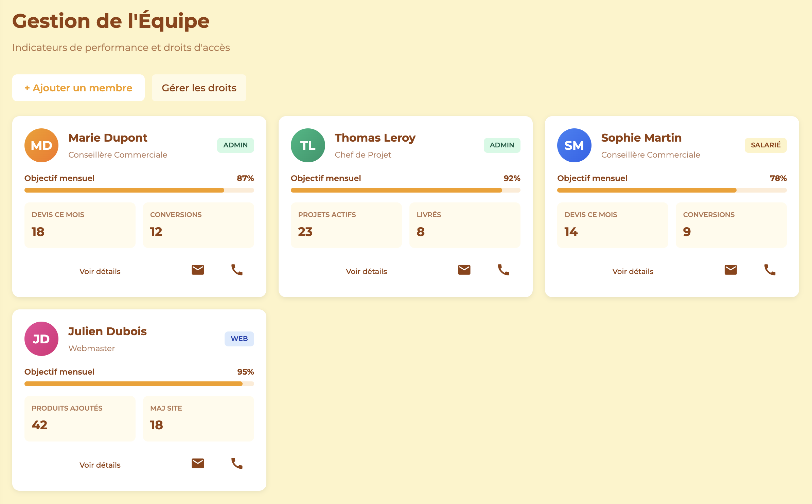
Task: Click Marie Dupont's MD avatar
Action: tap(41, 145)
